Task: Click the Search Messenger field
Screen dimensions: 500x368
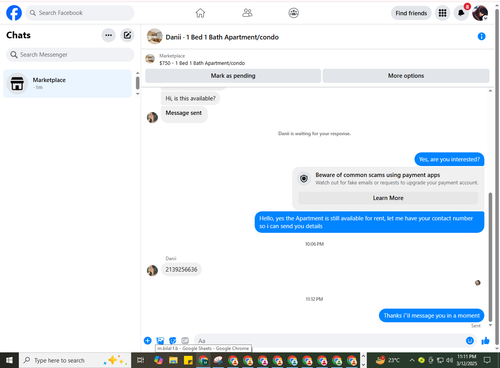Action: 70,55
